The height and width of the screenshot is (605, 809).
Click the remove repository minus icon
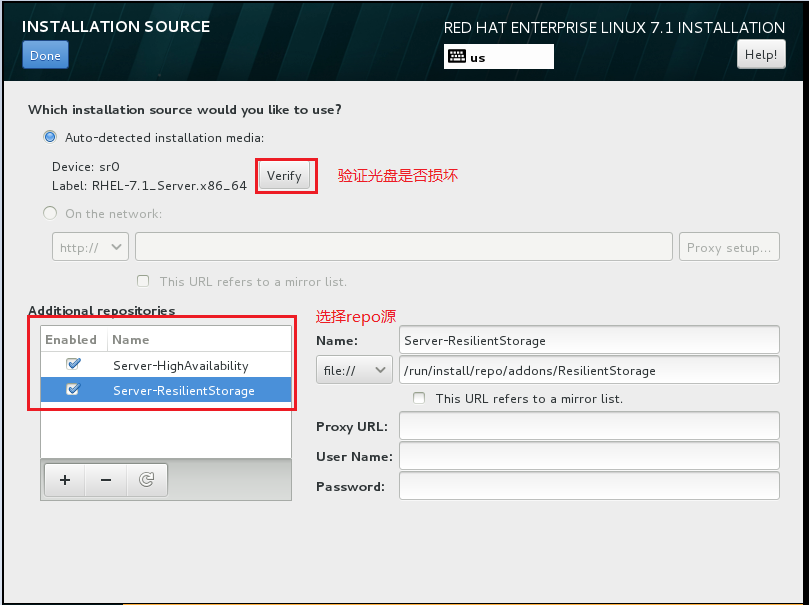106,480
